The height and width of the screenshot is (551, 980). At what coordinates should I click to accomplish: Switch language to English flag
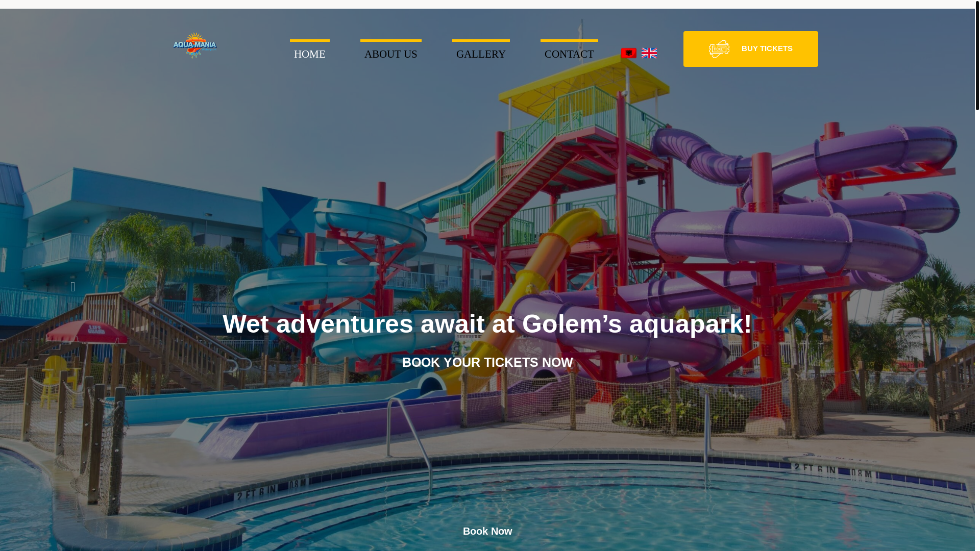[x=649, y=53]
